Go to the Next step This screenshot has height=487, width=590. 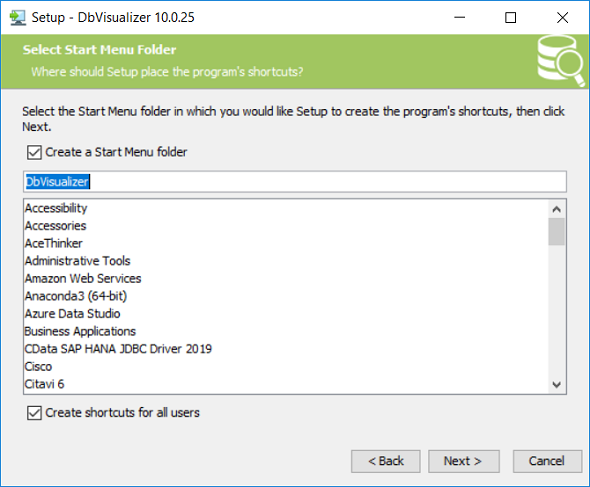(x=464, y=461)
